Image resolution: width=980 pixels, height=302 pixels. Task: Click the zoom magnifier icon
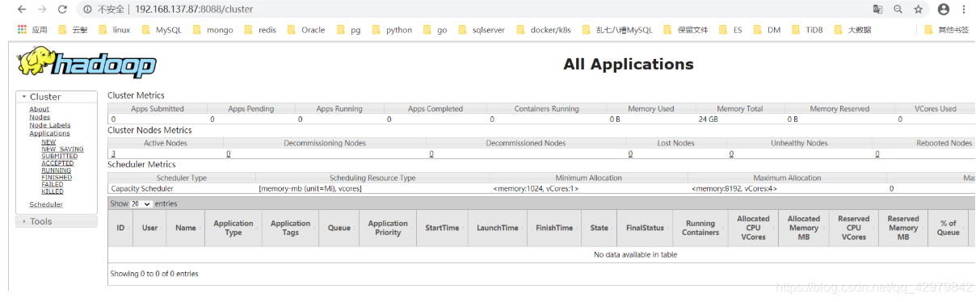pos(898,10)
